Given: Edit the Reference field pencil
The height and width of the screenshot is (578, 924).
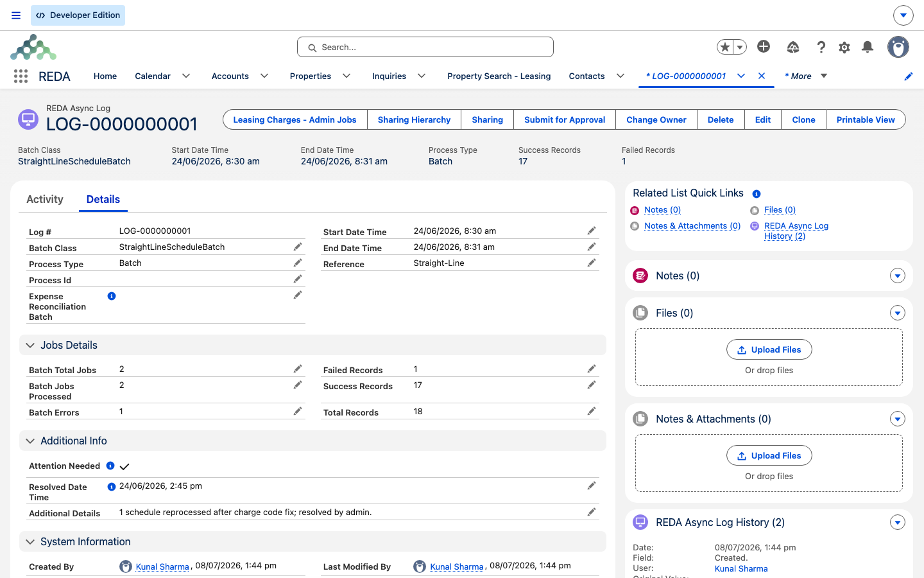Looking at the screenshot, I should [592, 263].
